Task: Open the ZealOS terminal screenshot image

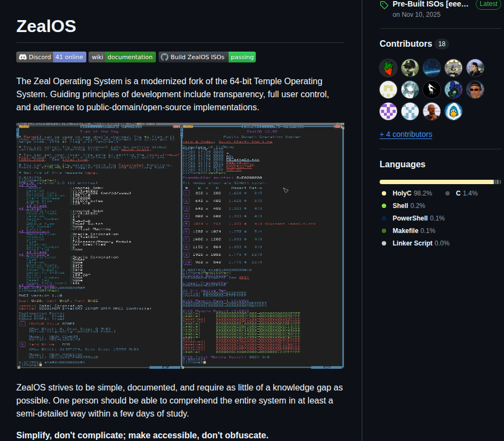Action: tap(180, 245)
